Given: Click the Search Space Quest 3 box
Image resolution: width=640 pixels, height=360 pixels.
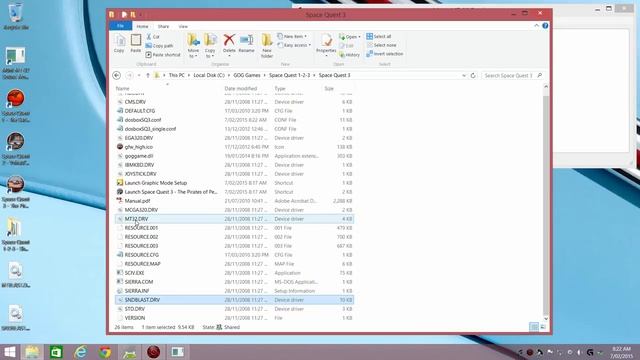Looking at the screenshot, I should 513,76.
